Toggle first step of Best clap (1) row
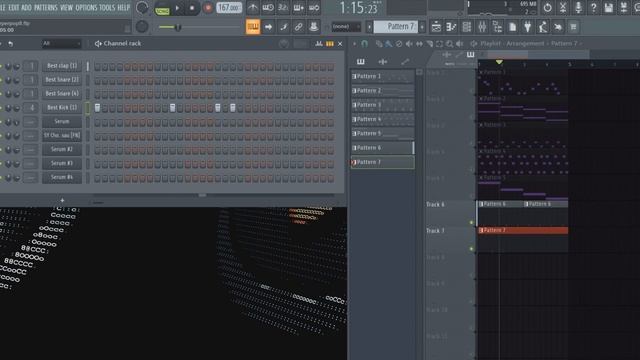 click(97, 66)
